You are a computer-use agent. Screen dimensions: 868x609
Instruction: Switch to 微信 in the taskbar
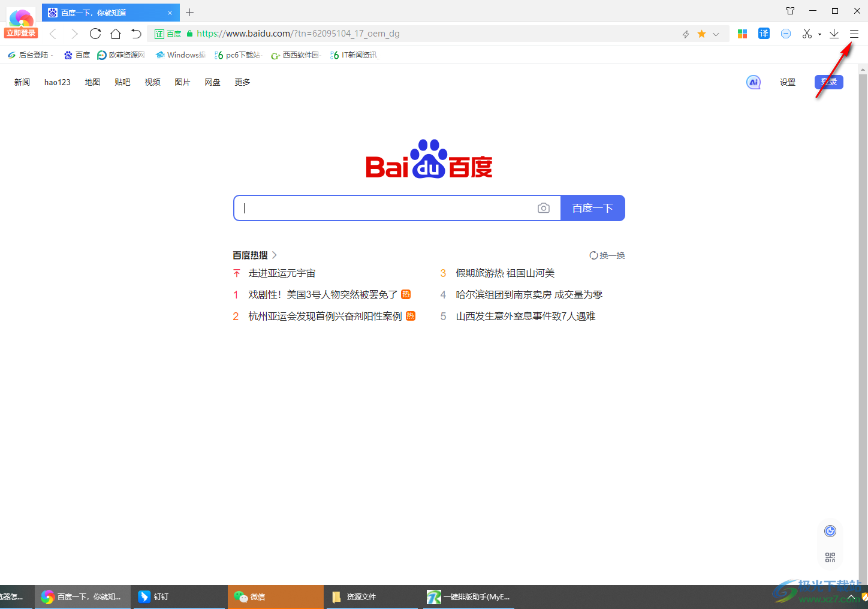click(276, 596)
